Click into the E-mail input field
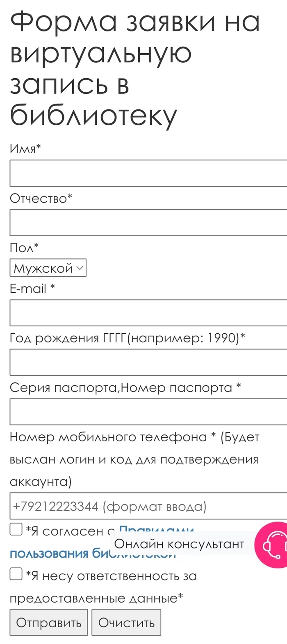Viewport: 287px width, 644px height. point(148,313)
